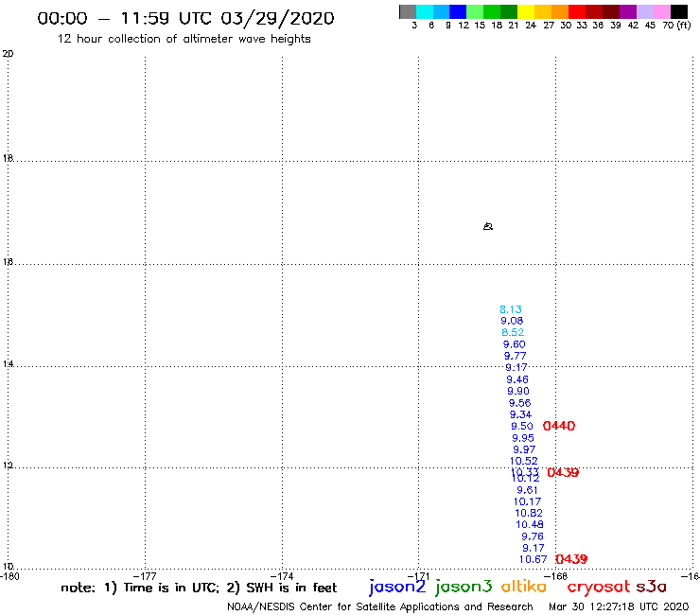Click the jason2 satellite legend label
Viewport: 700px width, 615px height.
tap(397, 587)
